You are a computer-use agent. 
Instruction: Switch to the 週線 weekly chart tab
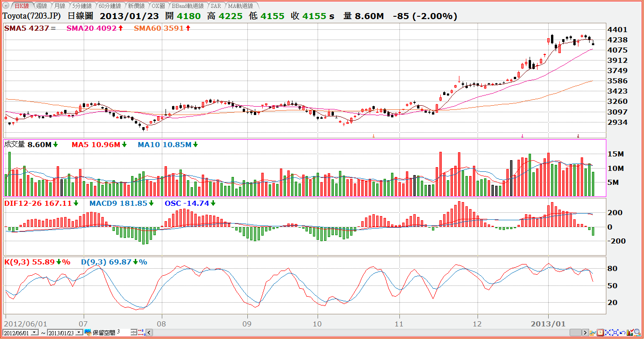[41, 6]
